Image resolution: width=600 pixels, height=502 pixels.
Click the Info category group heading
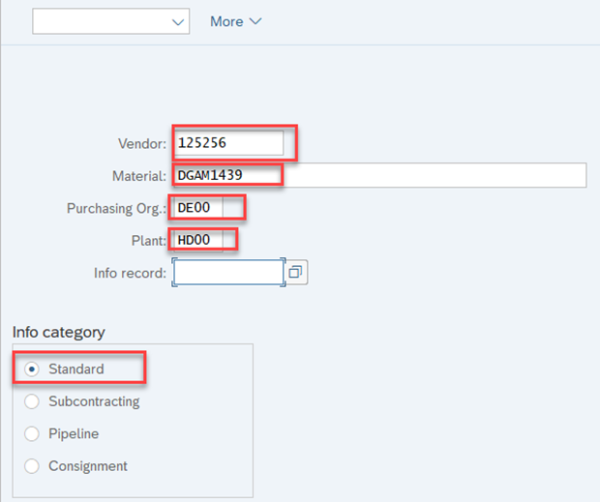click(59, 331)
